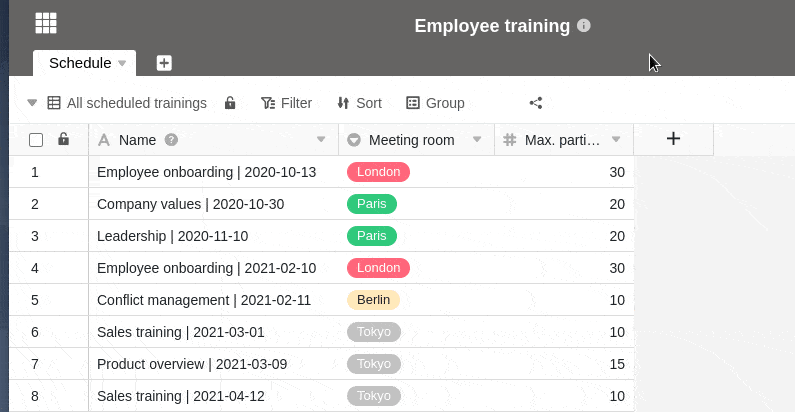The image size is (795, 412).
Task: Open the Schedule tab dropdown arrow
Action: (122, 63)
